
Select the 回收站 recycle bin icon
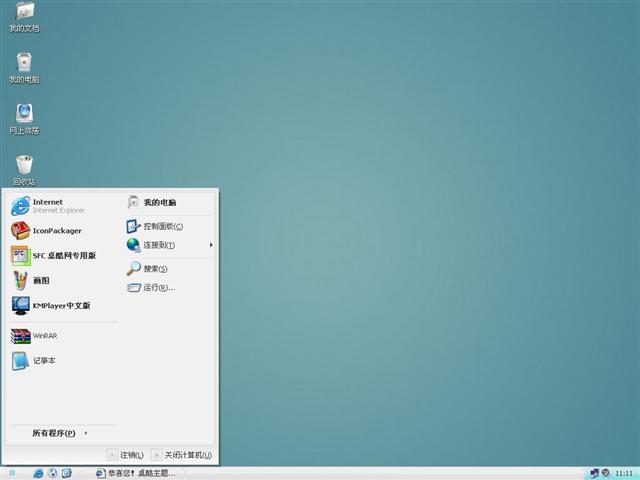pyautogui.click(x=24, y=170)
